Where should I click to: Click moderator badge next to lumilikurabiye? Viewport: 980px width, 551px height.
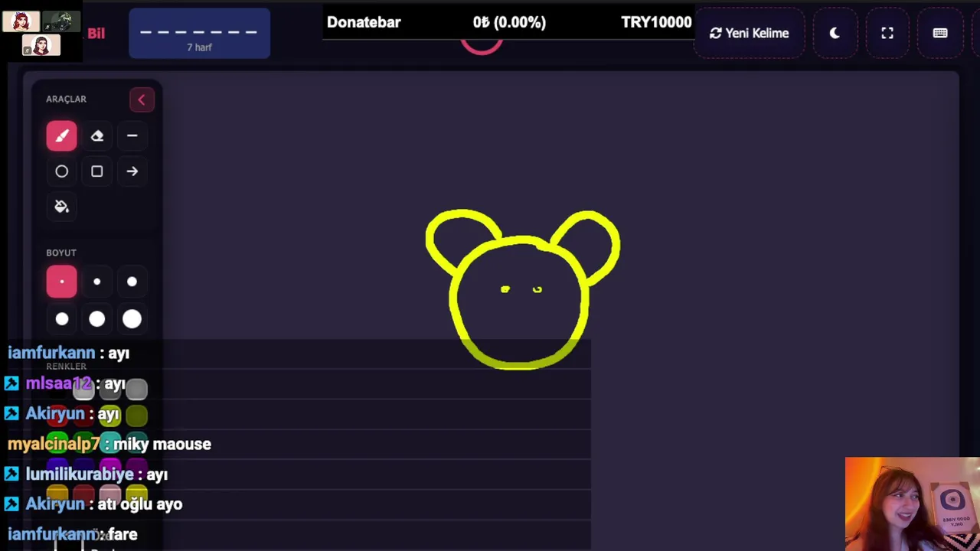(x=11, y=474)
